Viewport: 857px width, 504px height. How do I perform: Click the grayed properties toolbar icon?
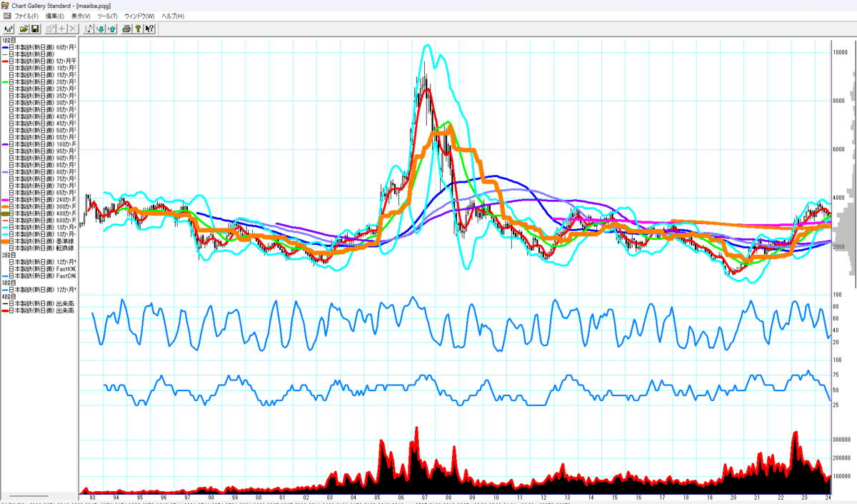click(51, 29)
